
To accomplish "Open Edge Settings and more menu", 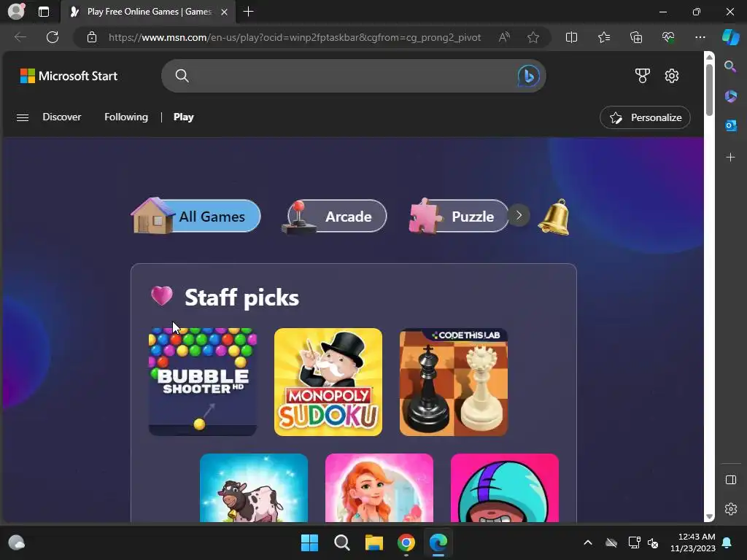I will pyautogui.click(x=700, y=37).
